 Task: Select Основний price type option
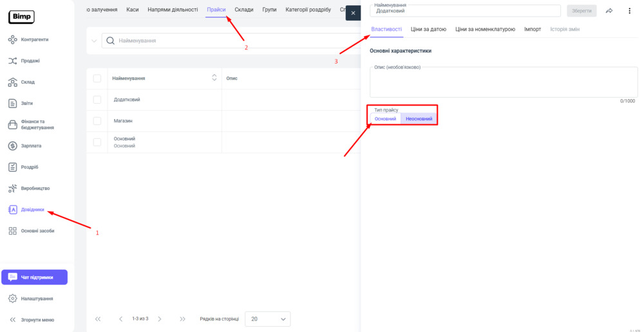pos(385,119)
